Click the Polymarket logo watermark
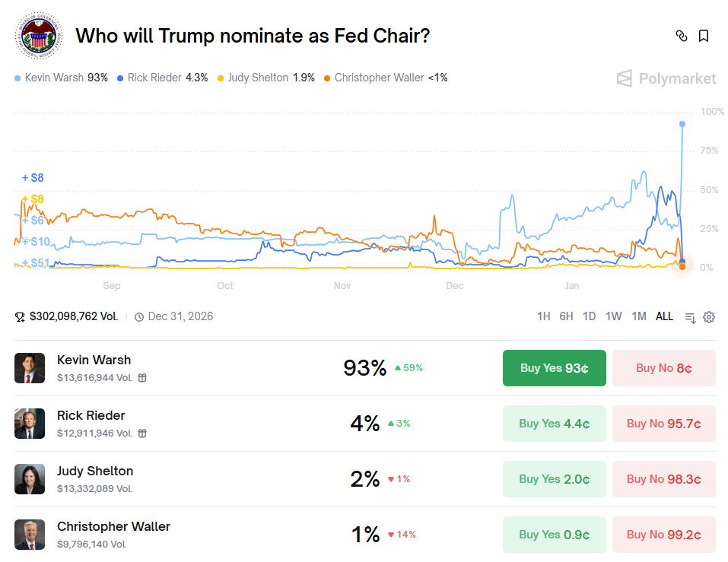 click(666, 78)
